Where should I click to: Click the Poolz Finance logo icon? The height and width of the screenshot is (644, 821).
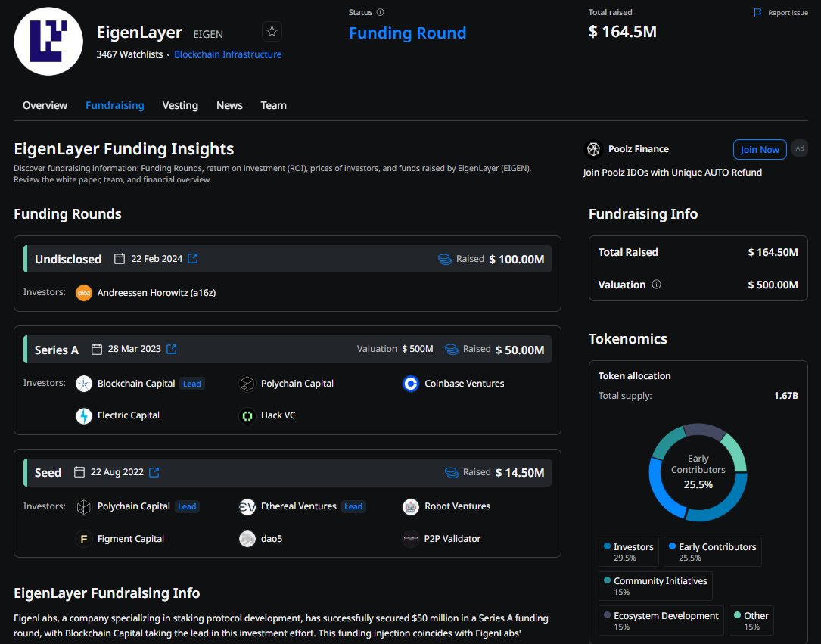pos(593,149)
